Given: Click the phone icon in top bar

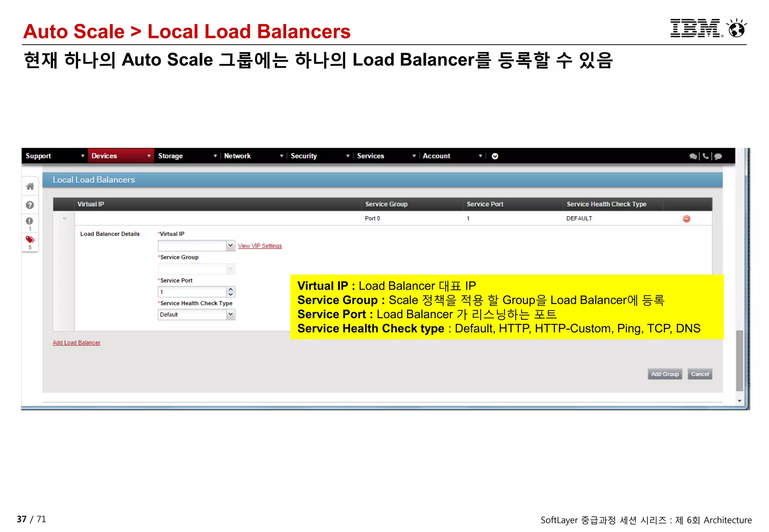Looking at the screenshot, I should 706,156.
